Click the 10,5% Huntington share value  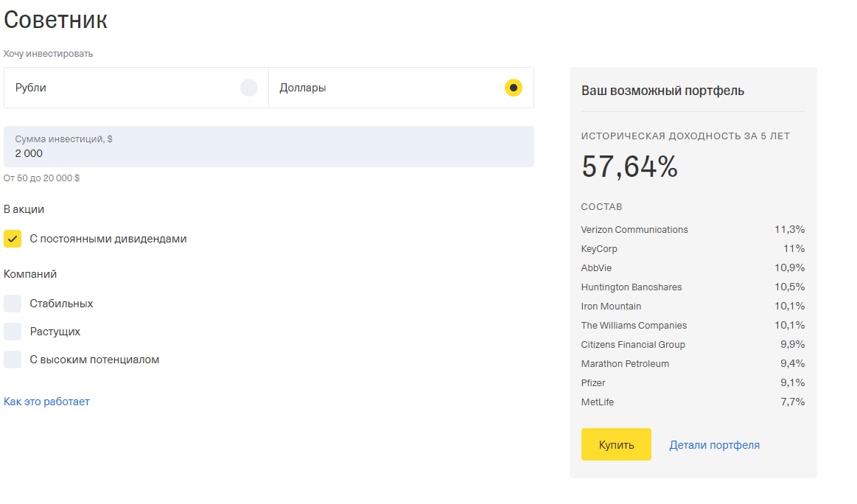click(x=789, y=287)
